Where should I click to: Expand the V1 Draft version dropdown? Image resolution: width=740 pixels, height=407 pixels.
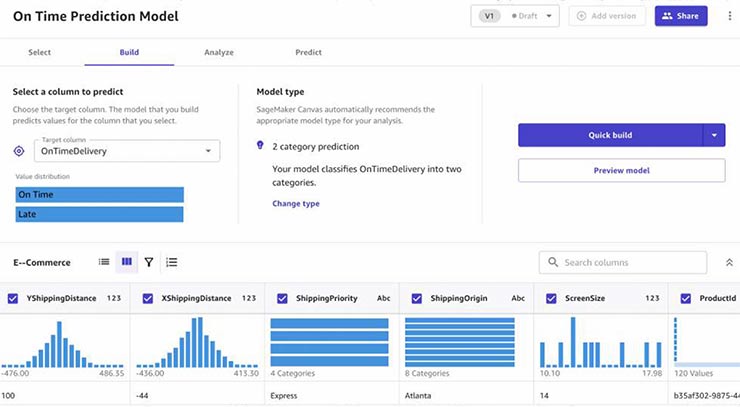[x=516, y=16]
